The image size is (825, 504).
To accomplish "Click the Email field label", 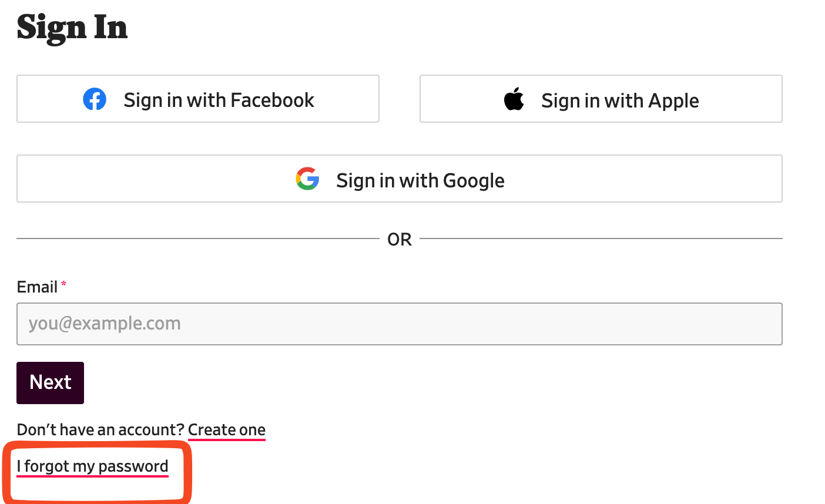I will (x=37, y=287).
